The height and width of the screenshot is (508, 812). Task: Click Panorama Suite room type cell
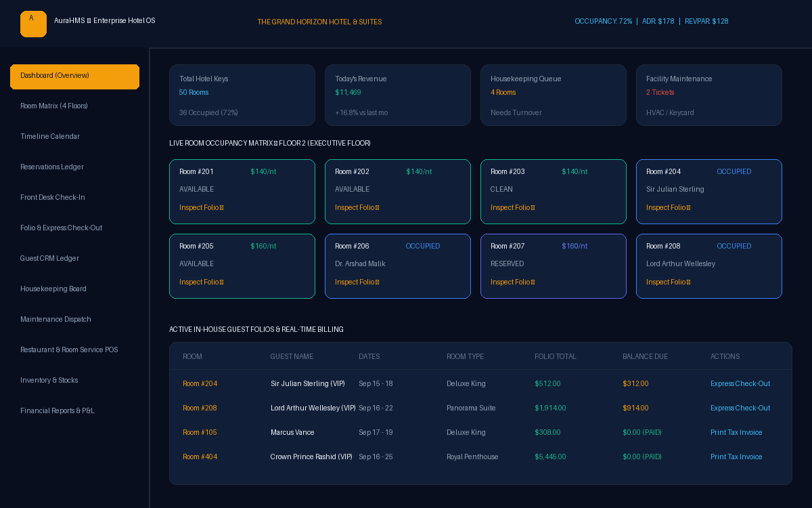[x=471, y=408]
